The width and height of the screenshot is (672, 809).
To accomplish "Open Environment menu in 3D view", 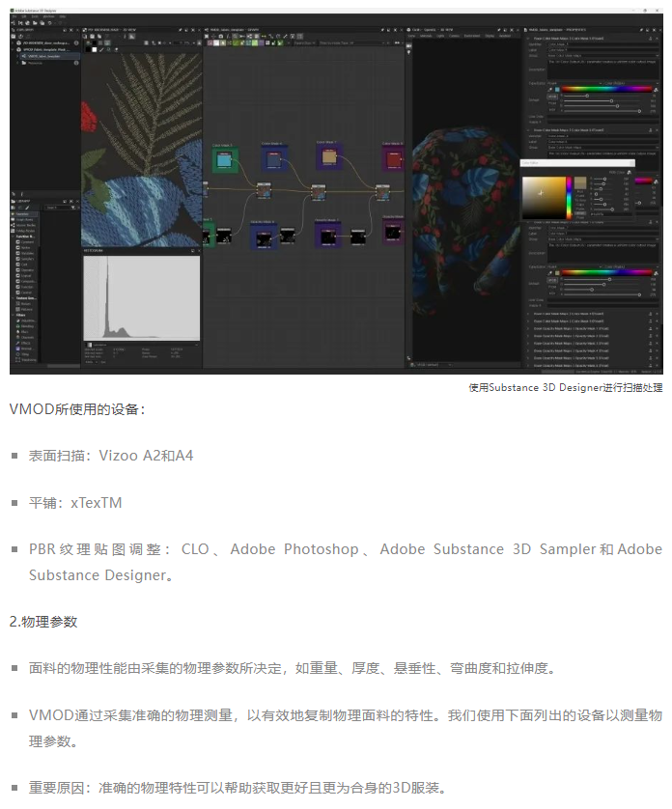I will tap(472, 36).
